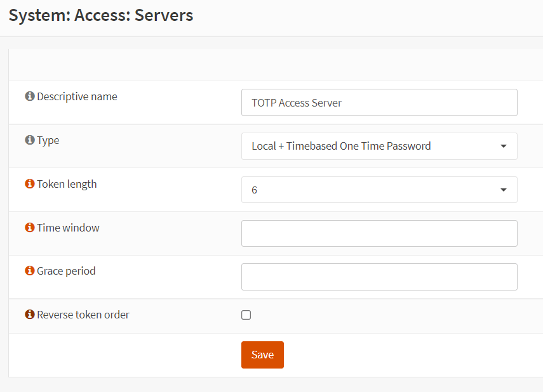The width and height of the screenshot is (543, 392).
Task: Enable the Reverse token order checkbox
Action: [x=246, y=315]
